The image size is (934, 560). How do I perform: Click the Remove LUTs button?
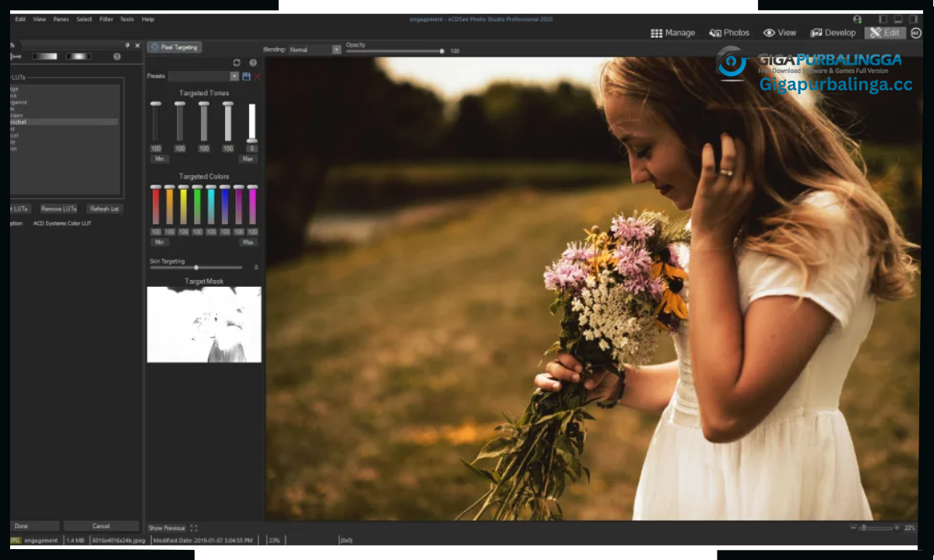59,208
